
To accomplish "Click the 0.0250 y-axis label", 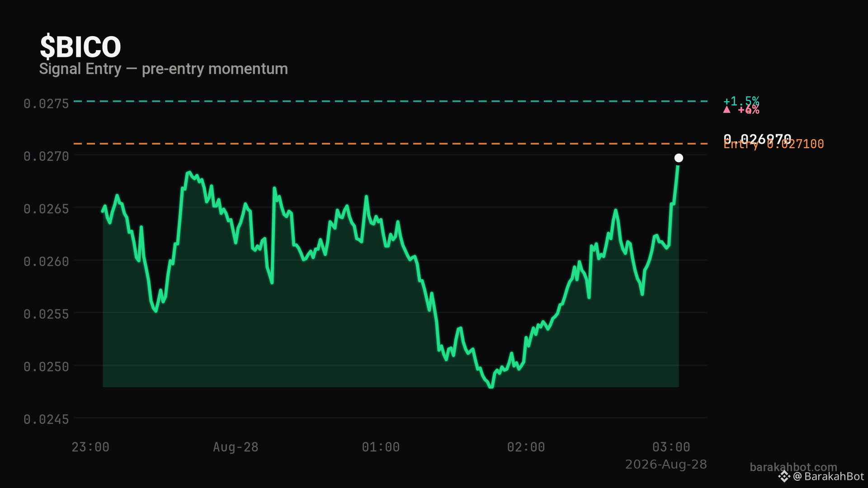I will tap(46, 367).
